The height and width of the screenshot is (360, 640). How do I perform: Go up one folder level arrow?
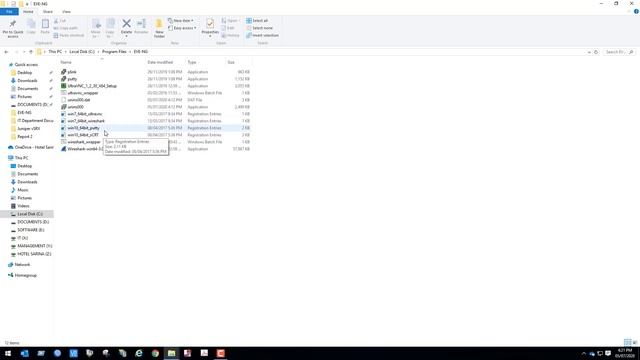click(x=31, y=52)
